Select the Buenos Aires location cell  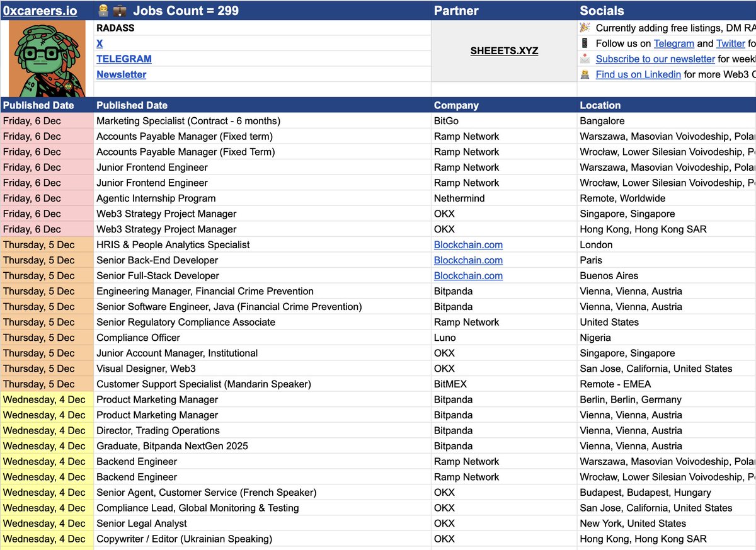pos(667,276)
